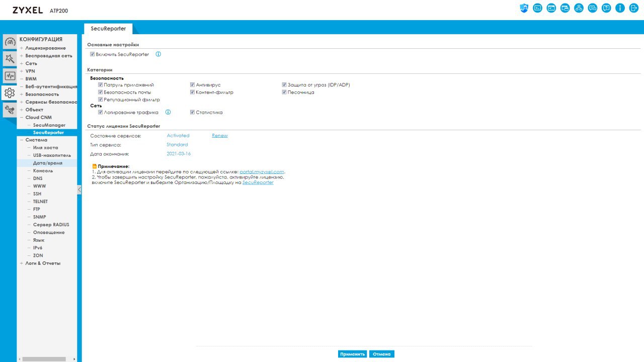Open Имя хоста in the navigation tree
The height and width of the screenshot is (362, 644).
[x=46, y=148]
